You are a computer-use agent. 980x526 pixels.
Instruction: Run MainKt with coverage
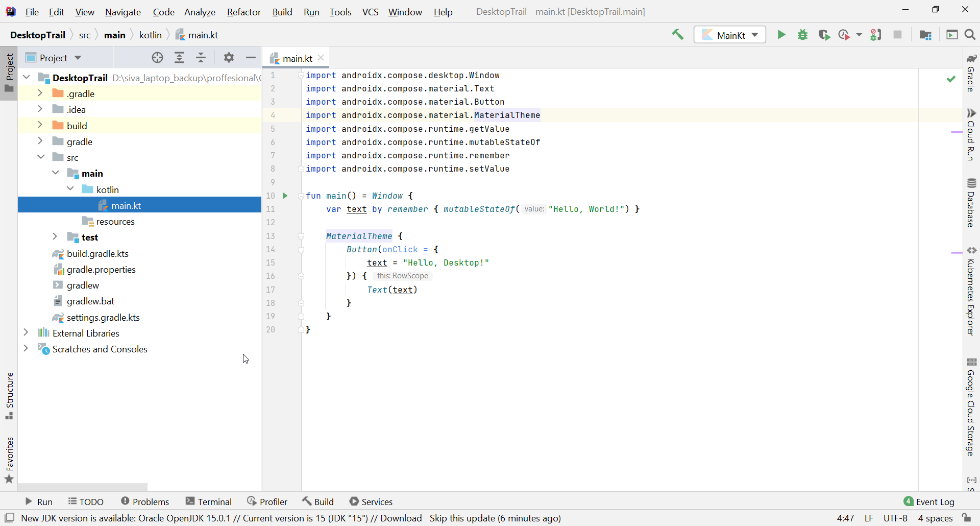pyautogui.click(x=825, y=35)
